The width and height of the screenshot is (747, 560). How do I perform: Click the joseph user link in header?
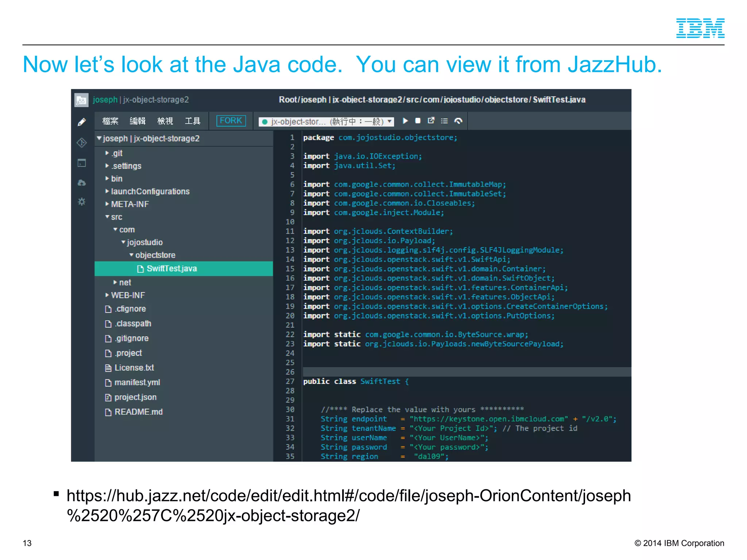coord(105,100)
